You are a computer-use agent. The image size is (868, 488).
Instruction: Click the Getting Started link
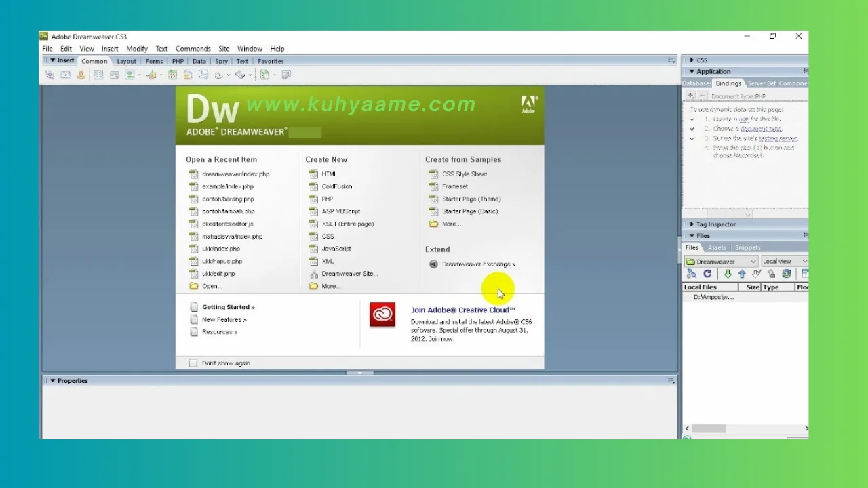pyautogui.click(x=229, y=307)
